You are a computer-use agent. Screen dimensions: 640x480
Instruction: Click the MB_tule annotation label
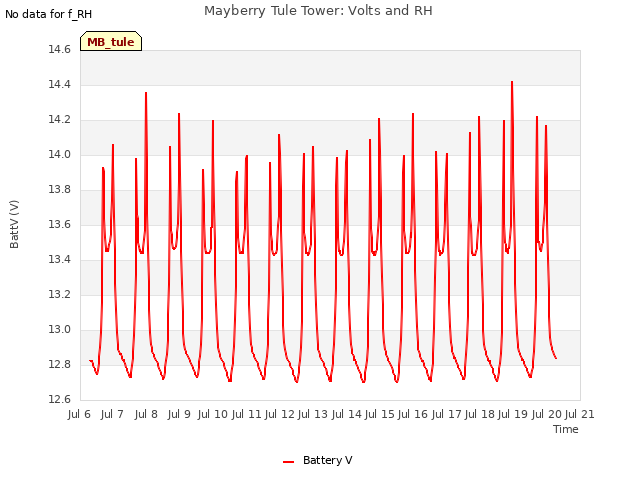[x=111, y=41]
